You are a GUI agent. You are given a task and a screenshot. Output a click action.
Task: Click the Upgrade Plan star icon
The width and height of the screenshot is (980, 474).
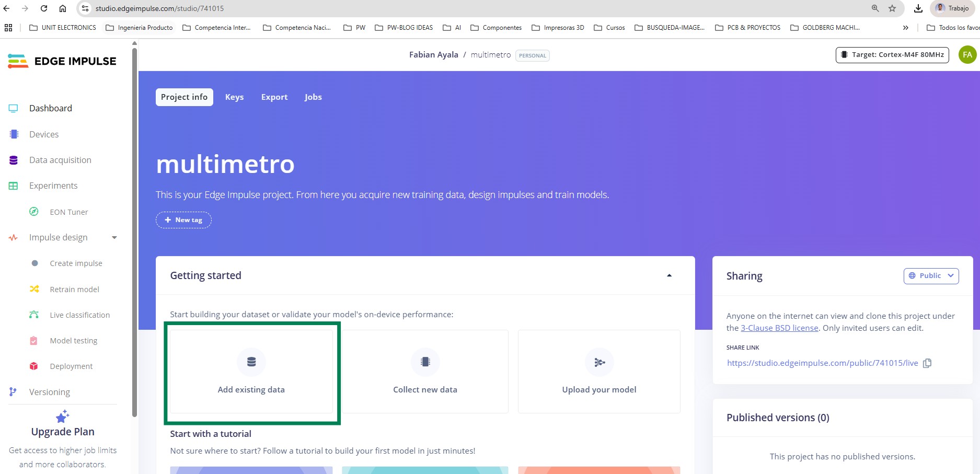tap(63, 417)
